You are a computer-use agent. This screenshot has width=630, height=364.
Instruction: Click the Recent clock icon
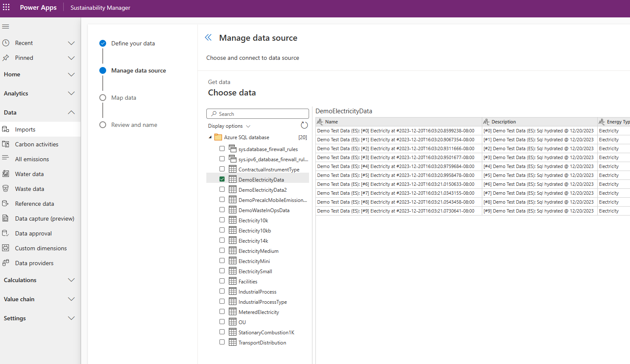coord(6,43)
